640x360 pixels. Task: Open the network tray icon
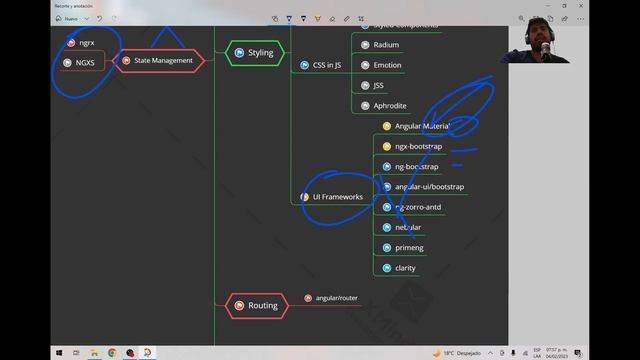tap(525, 353)
